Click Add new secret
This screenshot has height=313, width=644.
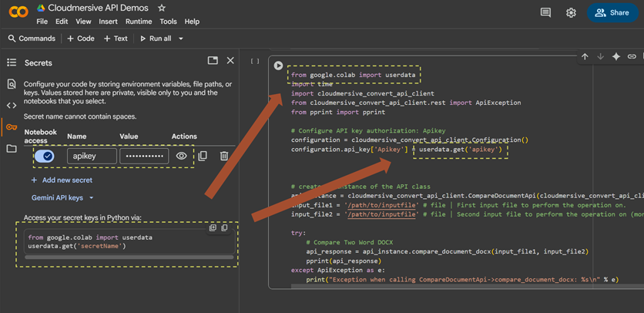click(x=62, y=180)
